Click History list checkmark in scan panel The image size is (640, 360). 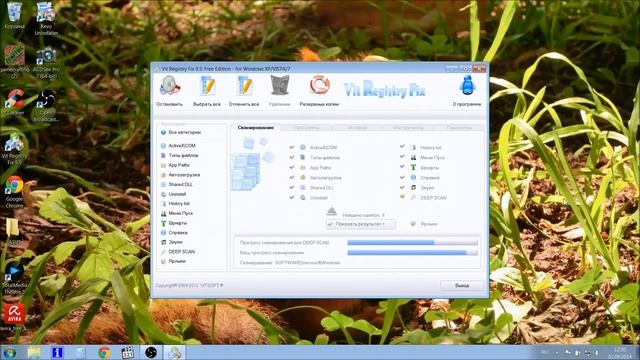402,147
